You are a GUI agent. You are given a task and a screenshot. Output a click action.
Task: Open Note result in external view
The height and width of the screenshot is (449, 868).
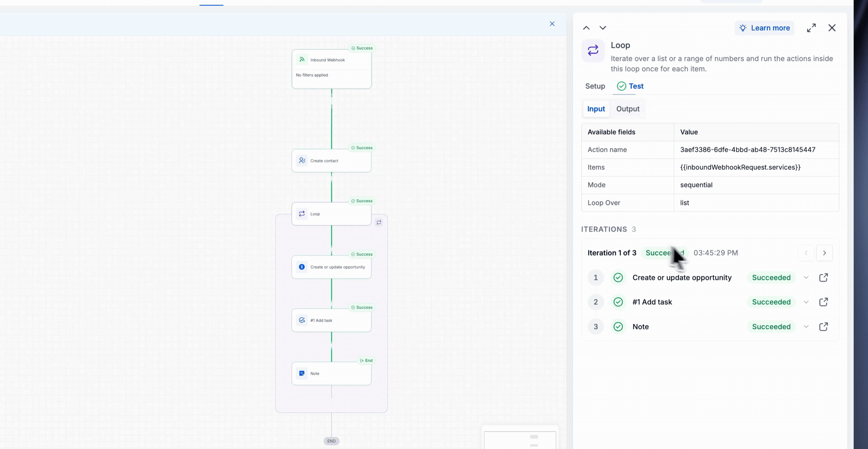(823, 327)
